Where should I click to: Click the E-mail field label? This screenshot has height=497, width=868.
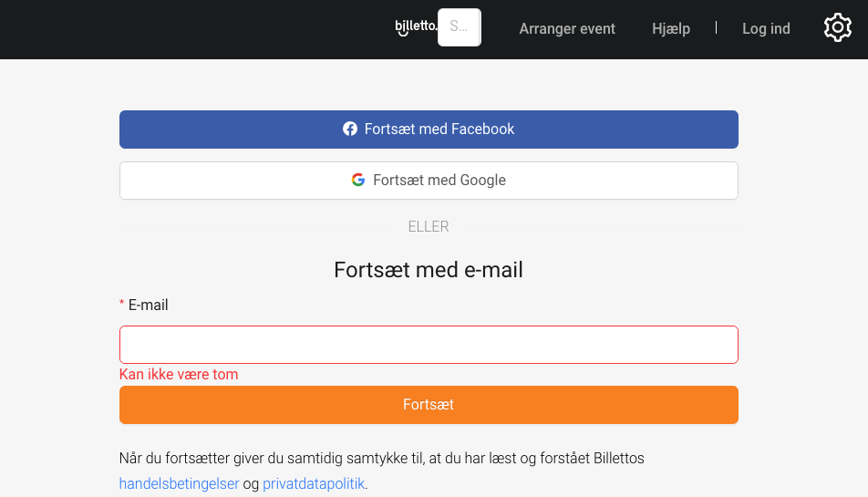click(x=148, y=305)
